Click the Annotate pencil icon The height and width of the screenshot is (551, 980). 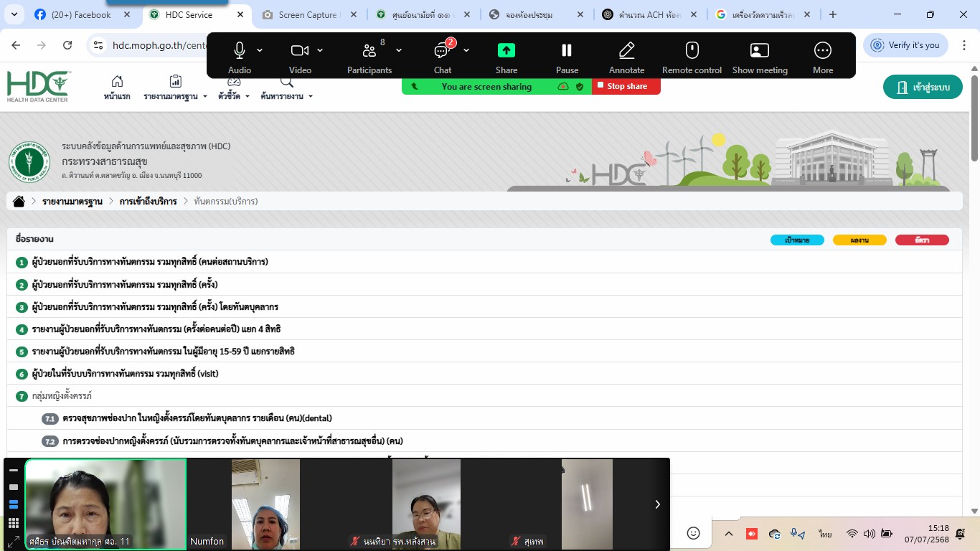click(x=626, y=50)
